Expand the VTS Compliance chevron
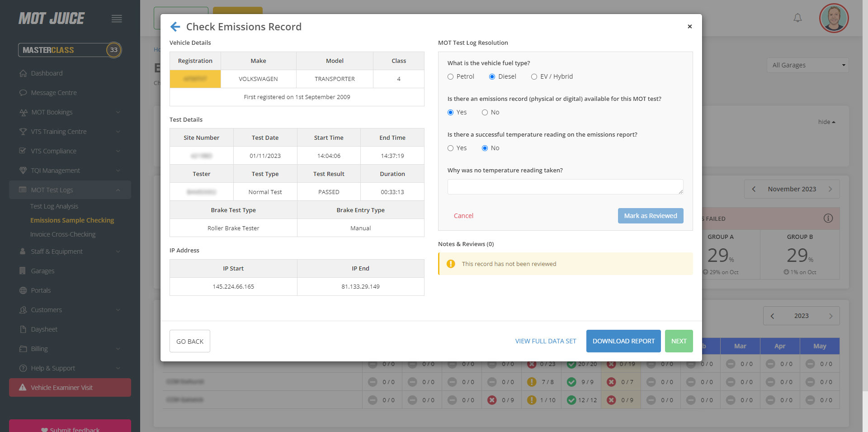Image resolution: width=868 pixels, height=432 pixels. coord(118,151)
